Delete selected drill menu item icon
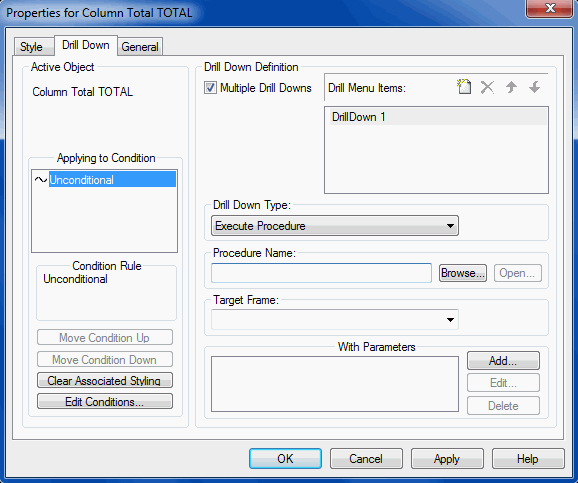 pos(487,87)
